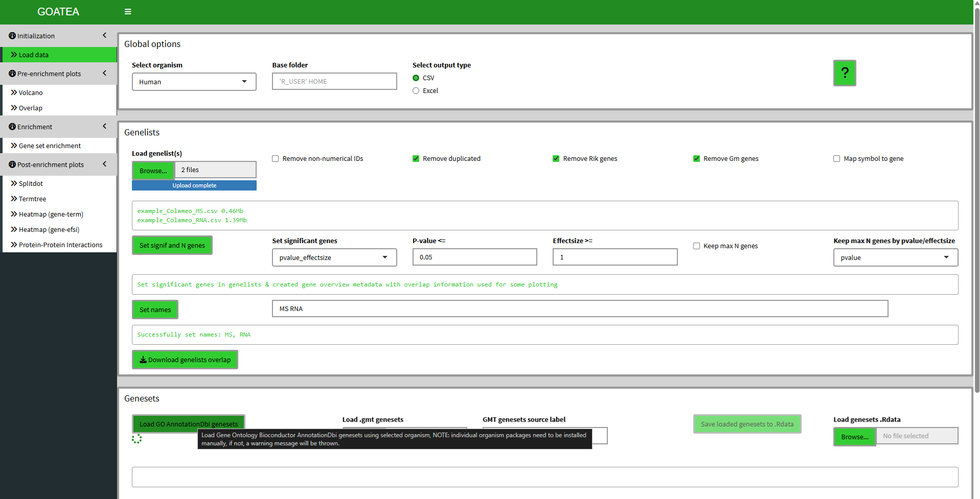980x499 pixels.
Task: Click the Enrichment section globe icon
Action: point(12,127)
